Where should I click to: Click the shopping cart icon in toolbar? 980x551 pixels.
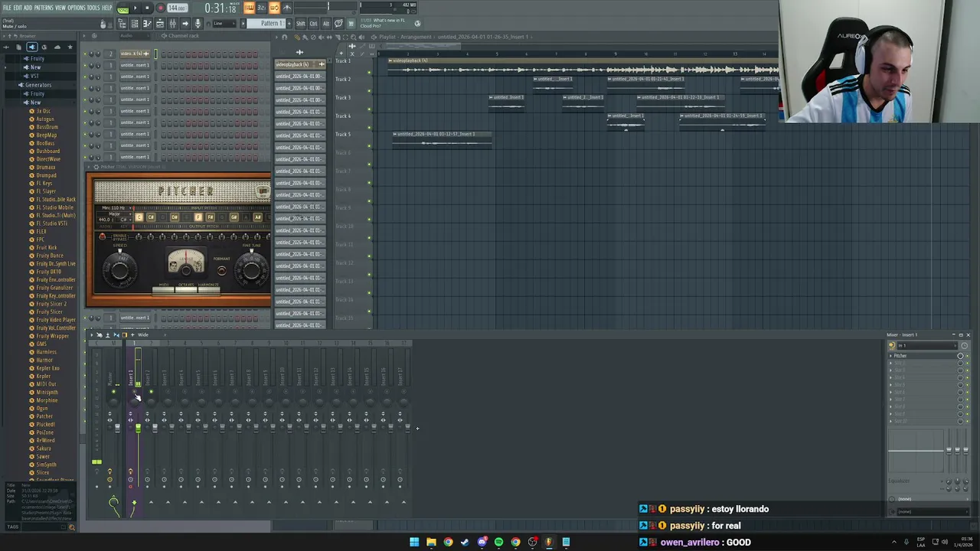tap(351, 24)
